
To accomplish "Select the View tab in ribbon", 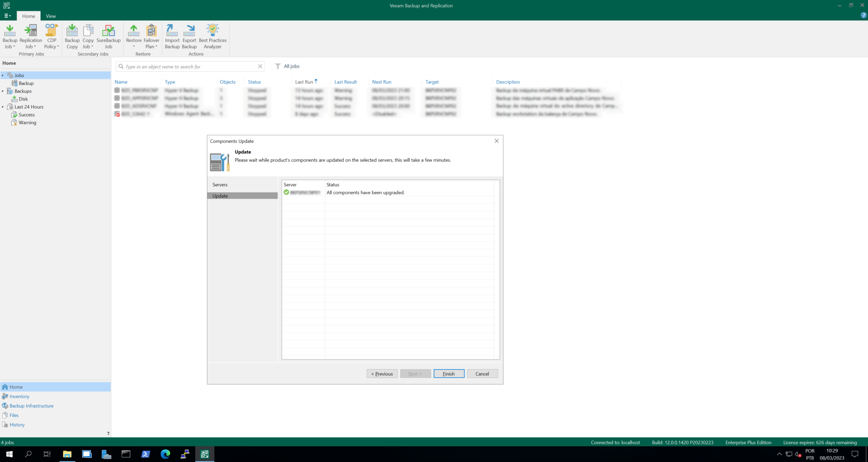I will pyautogui.click(x=51, y=16).
